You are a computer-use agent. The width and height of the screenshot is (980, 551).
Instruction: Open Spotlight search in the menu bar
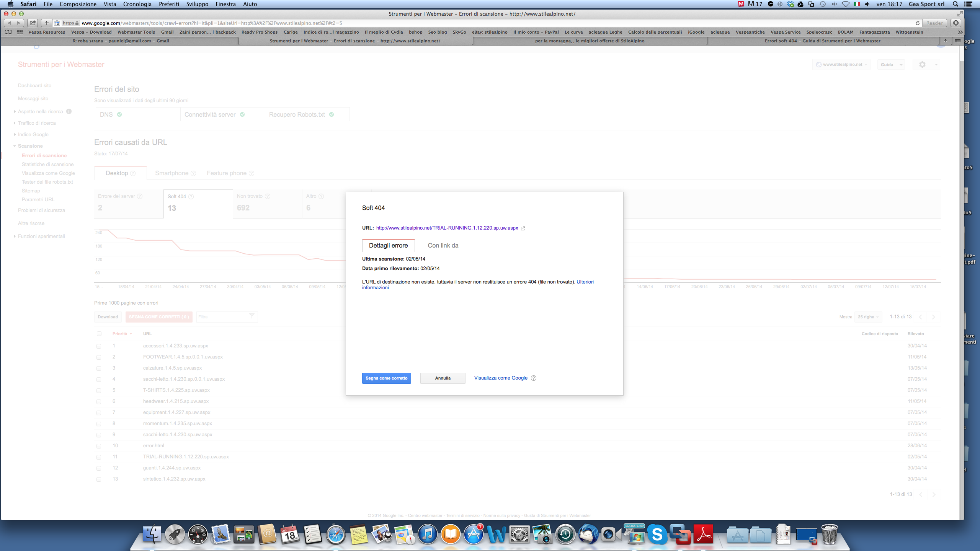point(955,4)
